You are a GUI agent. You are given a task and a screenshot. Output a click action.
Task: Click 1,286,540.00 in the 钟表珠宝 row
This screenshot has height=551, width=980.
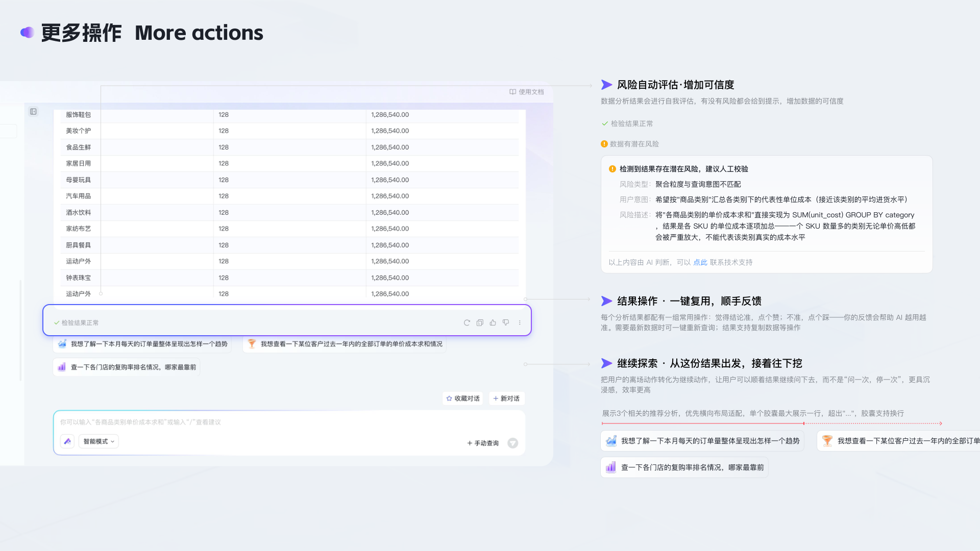(x=390, y=278)
